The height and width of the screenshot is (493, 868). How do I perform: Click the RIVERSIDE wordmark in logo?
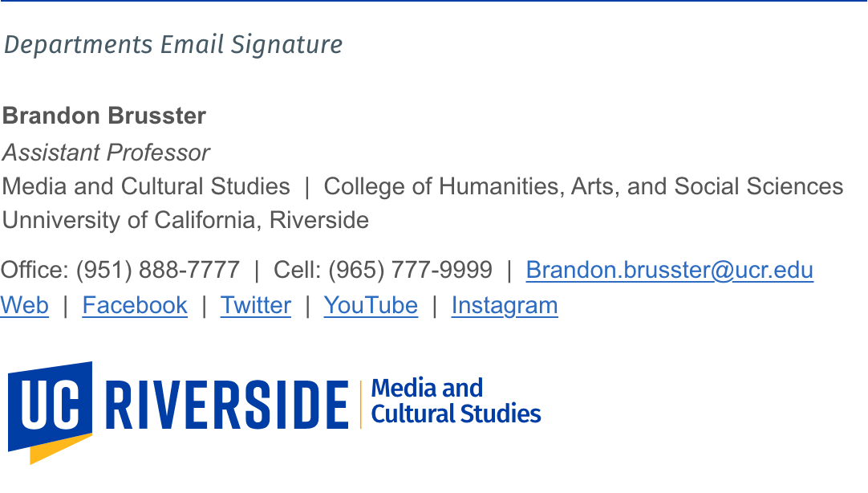tap(227, 405)
